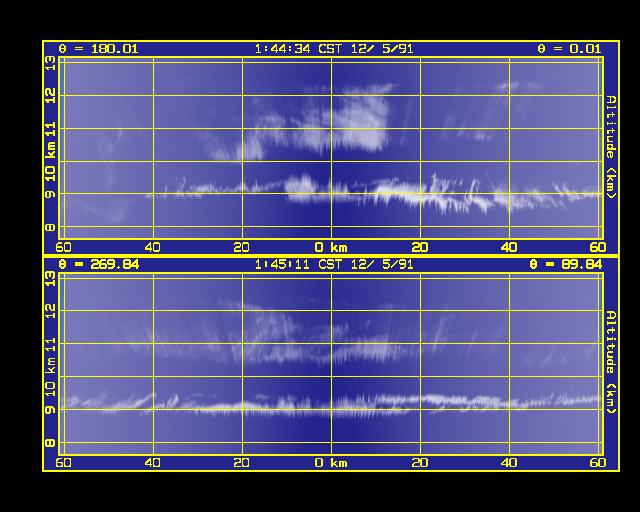This screenshot has height=512, width=640.
Task: Click the 60 distance tick on the θ = 0.01 side
Action: 598,247
